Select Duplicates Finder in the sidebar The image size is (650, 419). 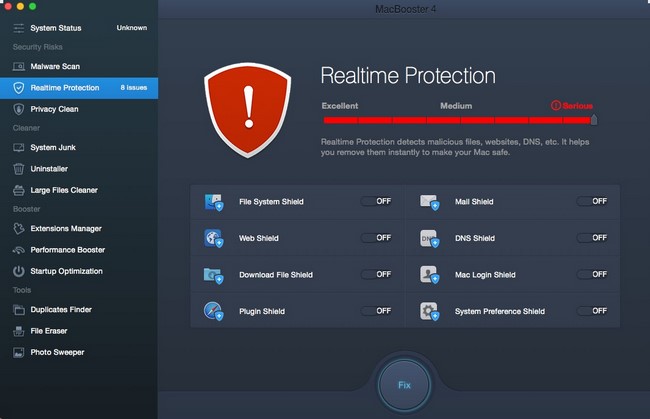point(79,310)
